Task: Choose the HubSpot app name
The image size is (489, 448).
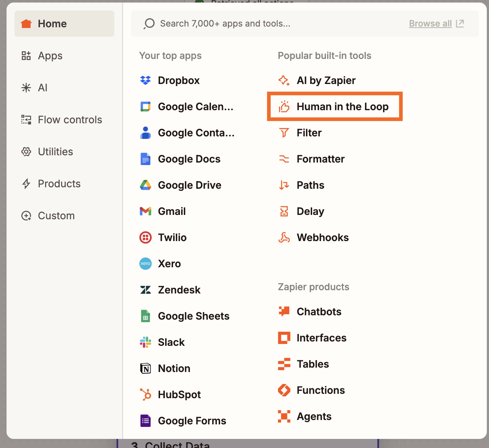Action: pos(179,395)
